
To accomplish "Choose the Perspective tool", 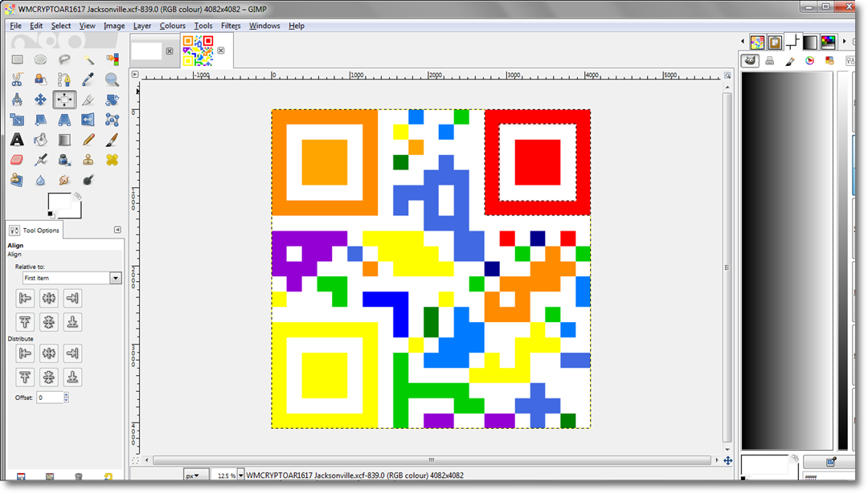I will point(64,120).
